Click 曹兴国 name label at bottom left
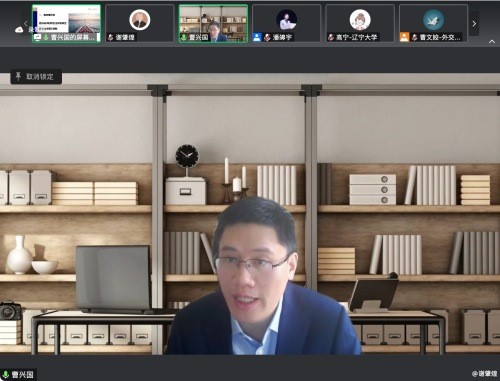 point(23,375)
